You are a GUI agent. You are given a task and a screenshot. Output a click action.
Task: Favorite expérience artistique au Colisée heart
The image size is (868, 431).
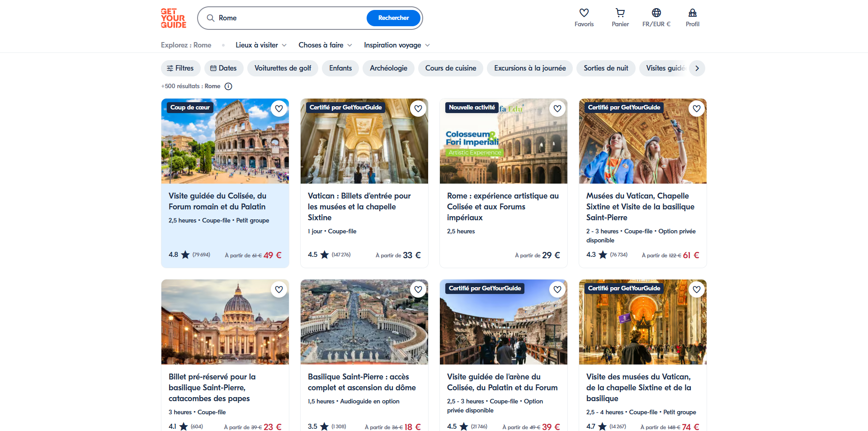coord(557,109)
